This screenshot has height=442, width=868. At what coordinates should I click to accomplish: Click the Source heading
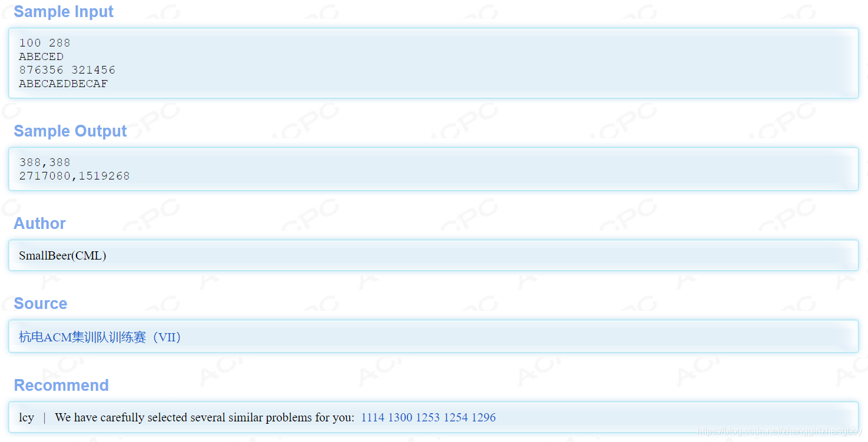pyautogui.click(x=40, y=304)
